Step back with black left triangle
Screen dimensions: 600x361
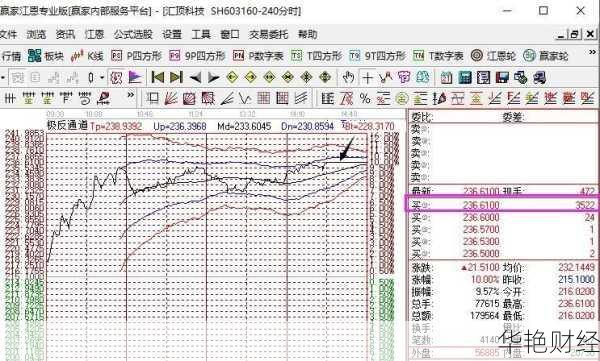tap(195, 78)
